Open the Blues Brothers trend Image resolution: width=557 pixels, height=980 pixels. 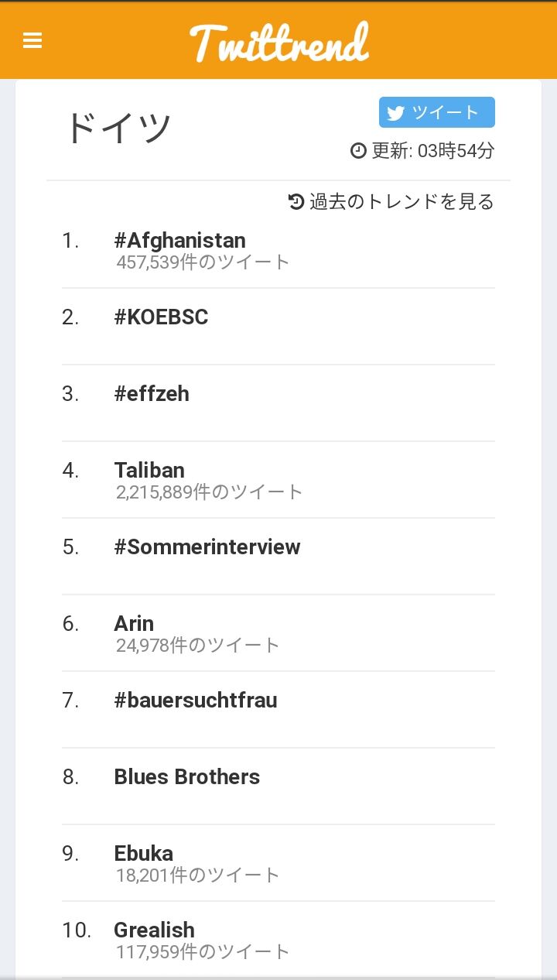[186, 777]
